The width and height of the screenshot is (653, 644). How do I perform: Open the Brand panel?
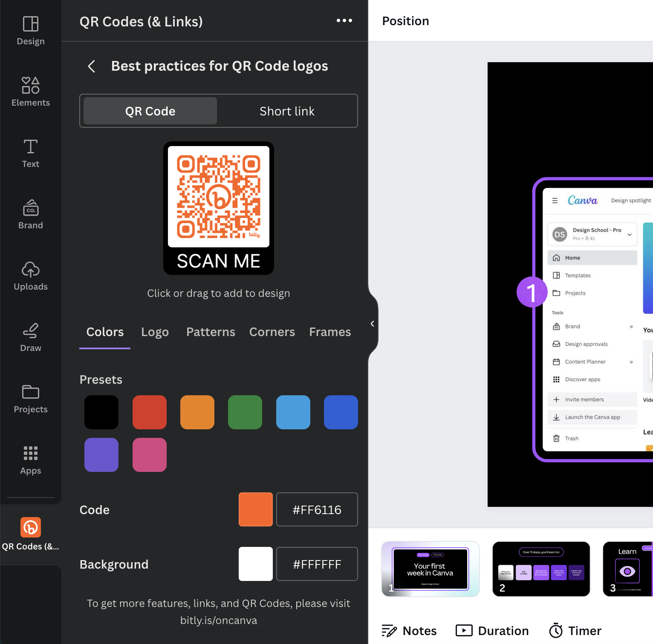point(31,215)
